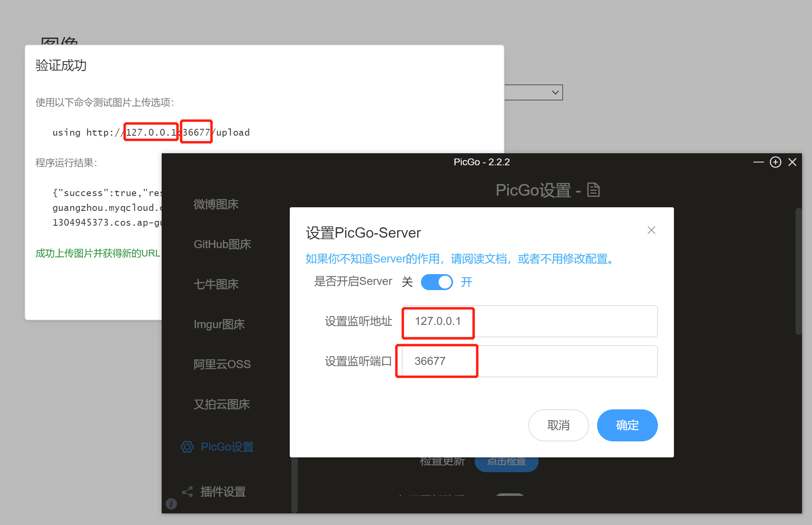The width and height of the screenshot is (812, 525).
Task: Minimize the PicGo window
Action: [x=758, y=162]
